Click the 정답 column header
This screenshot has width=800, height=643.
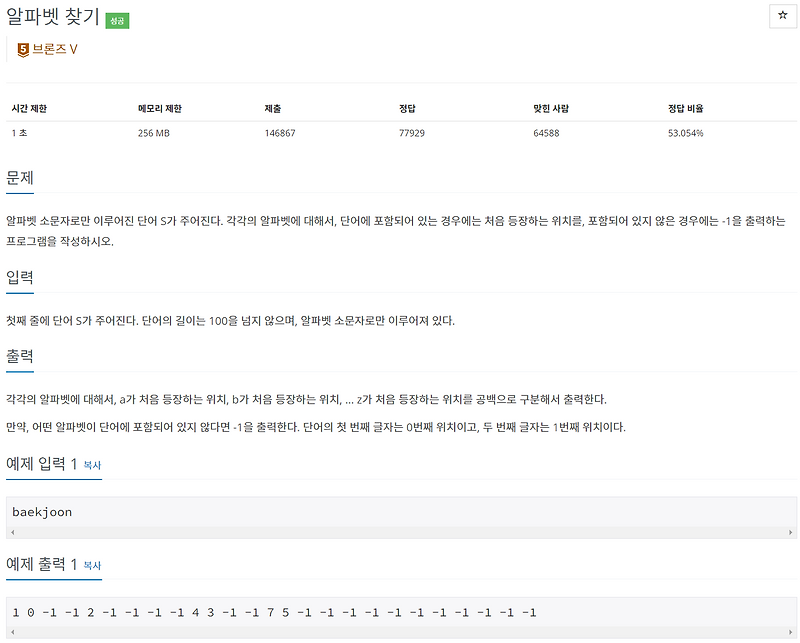(x=407, y=109)
